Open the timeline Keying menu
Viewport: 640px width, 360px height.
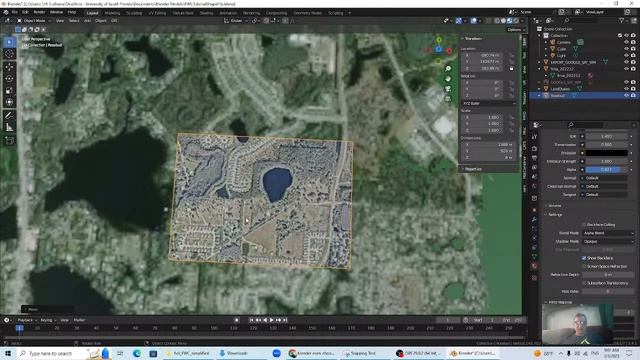(48, 320)
